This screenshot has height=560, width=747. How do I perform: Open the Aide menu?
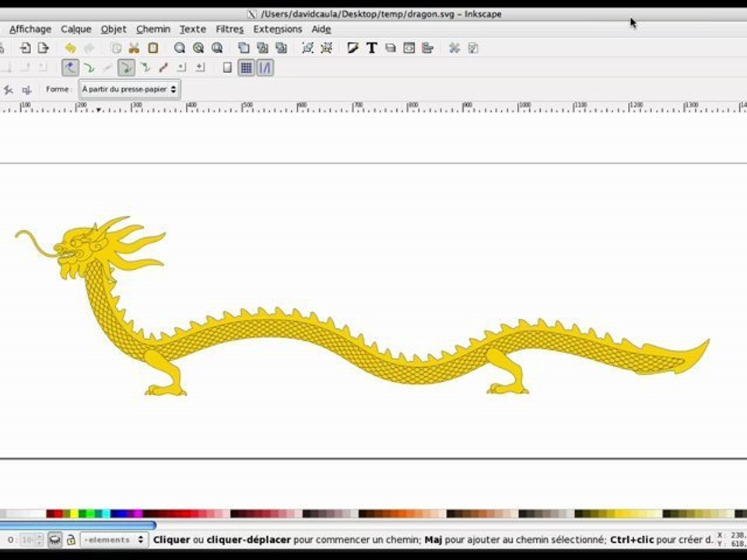(x=321, y=29)
